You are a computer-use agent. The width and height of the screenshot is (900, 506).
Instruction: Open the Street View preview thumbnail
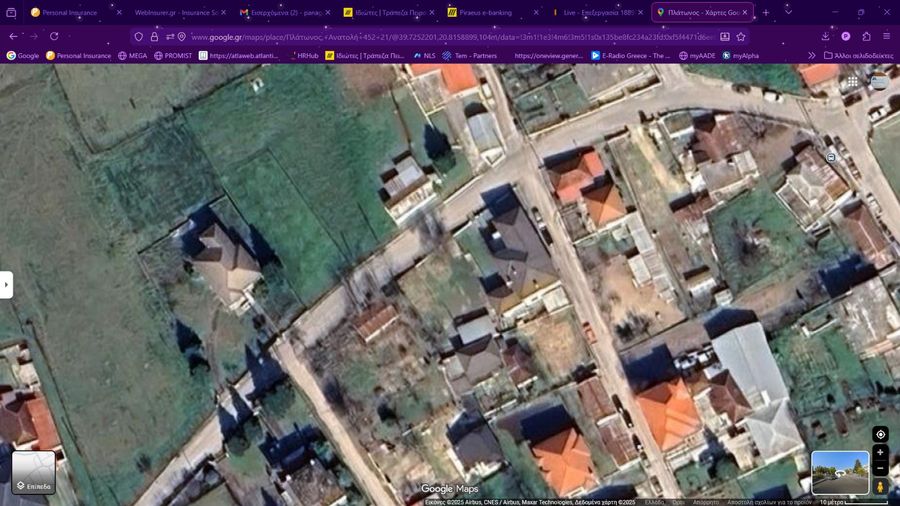840,472
